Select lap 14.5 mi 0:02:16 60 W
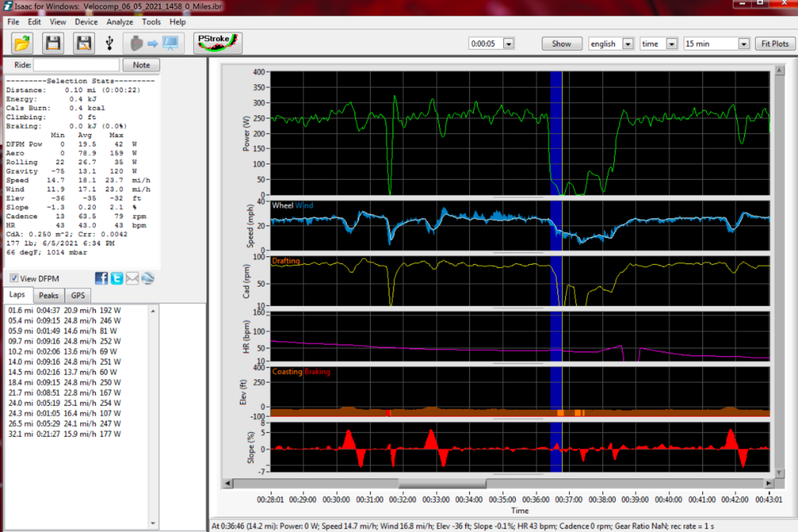798x532 pixels. (x=62, y=372)
